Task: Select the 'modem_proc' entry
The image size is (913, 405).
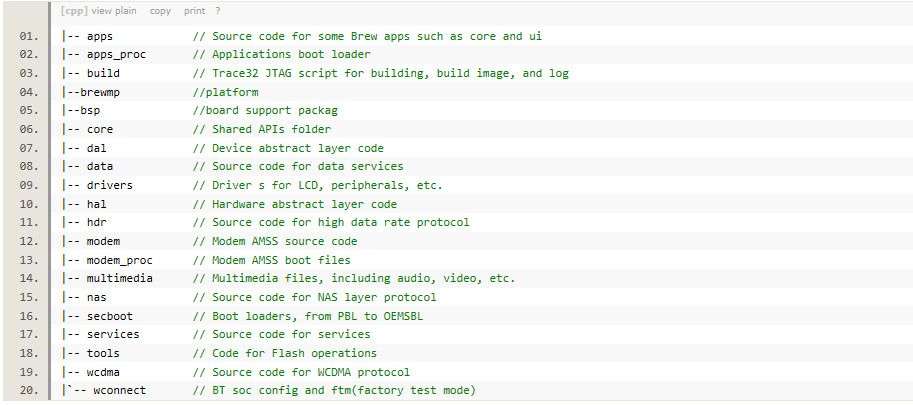Action: pyautogui.click(x=119, y=260)
